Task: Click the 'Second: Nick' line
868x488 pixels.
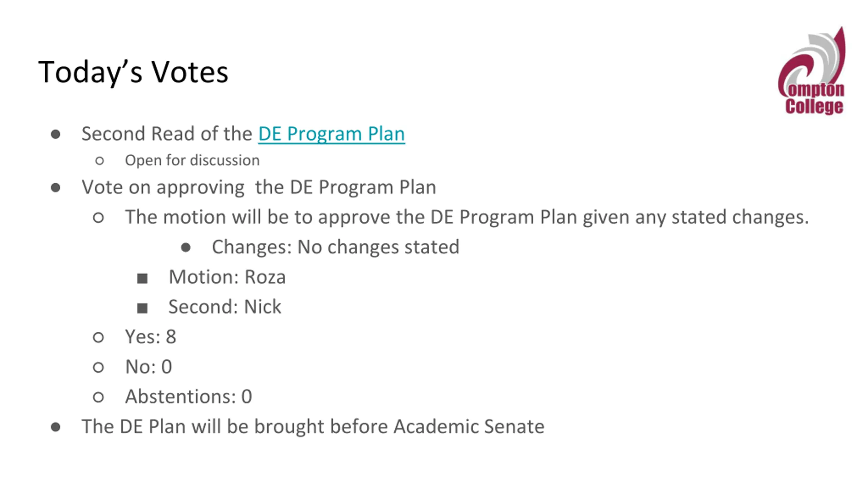Action: point(225,307)
